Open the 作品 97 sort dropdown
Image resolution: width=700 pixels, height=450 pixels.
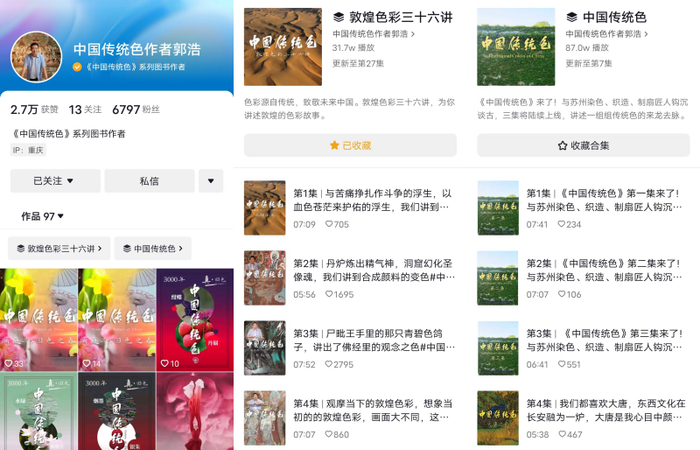42,217
